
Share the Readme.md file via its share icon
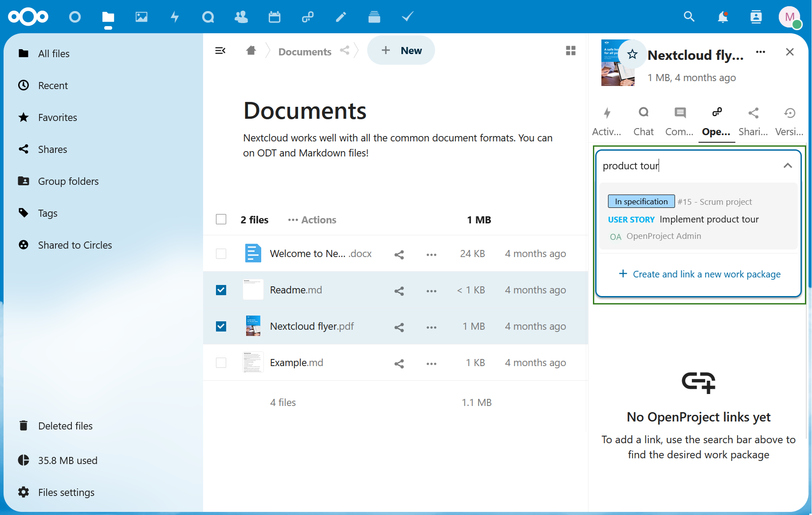pos(399,291)
